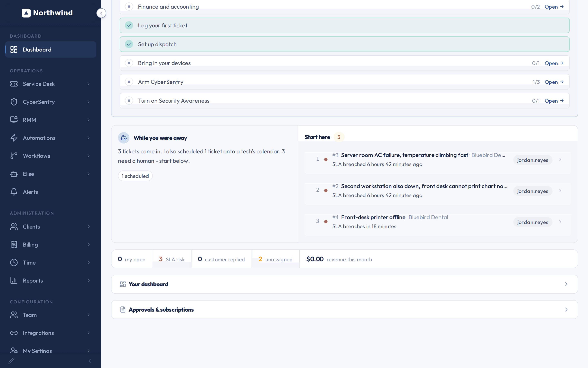Click the pencil edit icon at the sidebar bottom
Viewport: 588px width, 368px height.
point(11,360)
